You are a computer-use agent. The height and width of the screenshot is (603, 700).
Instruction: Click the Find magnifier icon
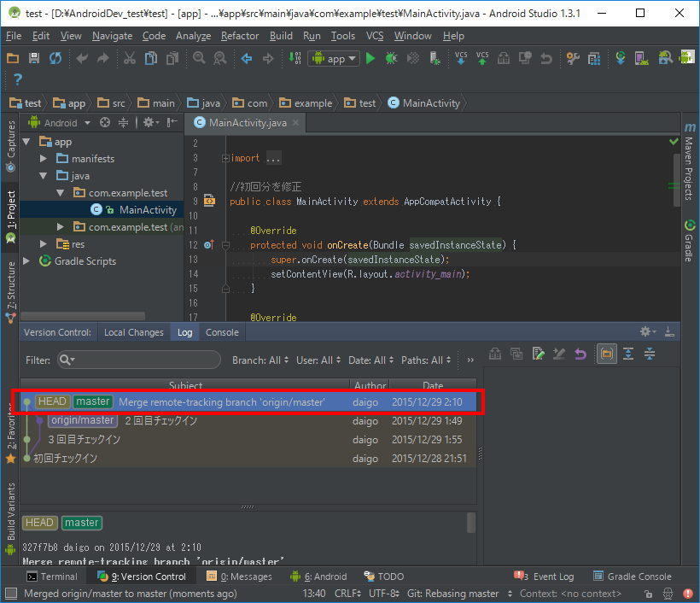tap(199, 58)
